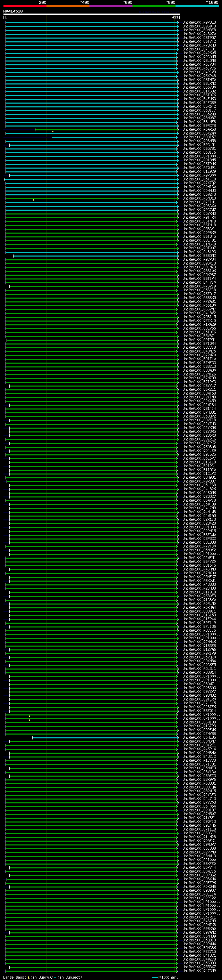Click the UniRef100_B7IQR4 label

tap(199, 343)
